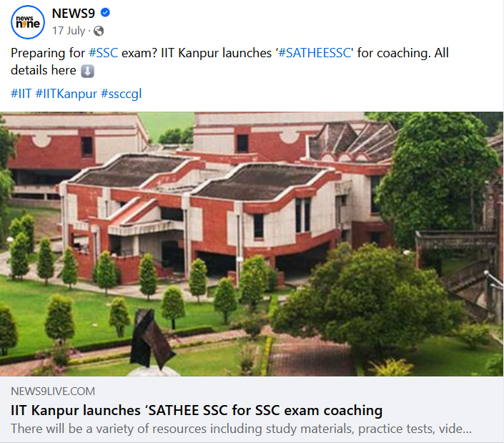Viewport: 504px width, 443px height.
Task: Follow the #SSC hashtag
Action: point(104,53)
